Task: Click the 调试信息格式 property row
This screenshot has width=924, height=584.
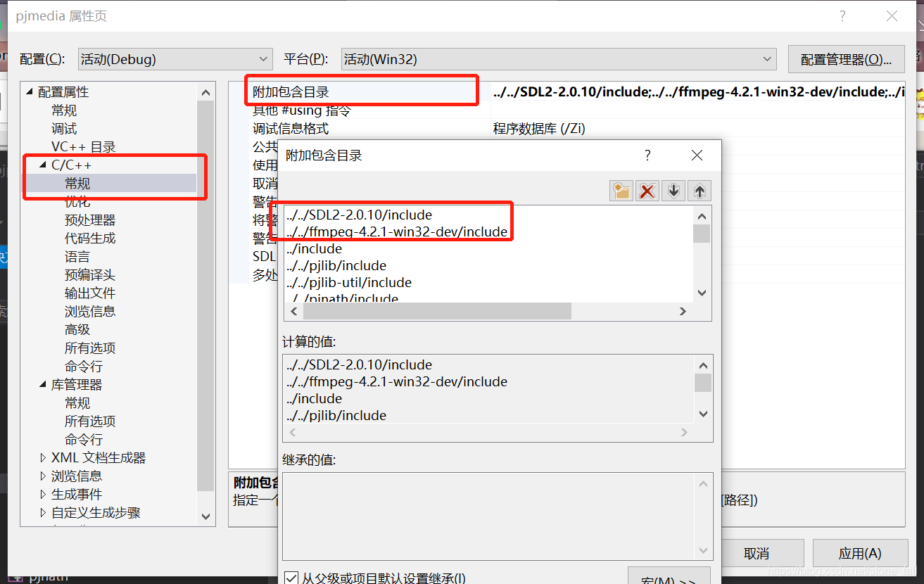Action: coord(567,129)
